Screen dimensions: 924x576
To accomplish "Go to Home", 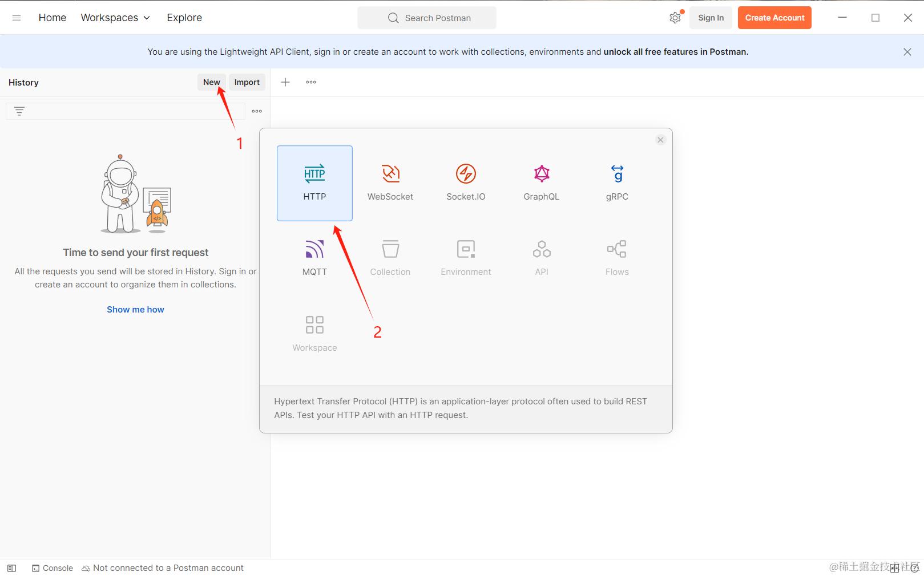I will [x=53, y=18].
